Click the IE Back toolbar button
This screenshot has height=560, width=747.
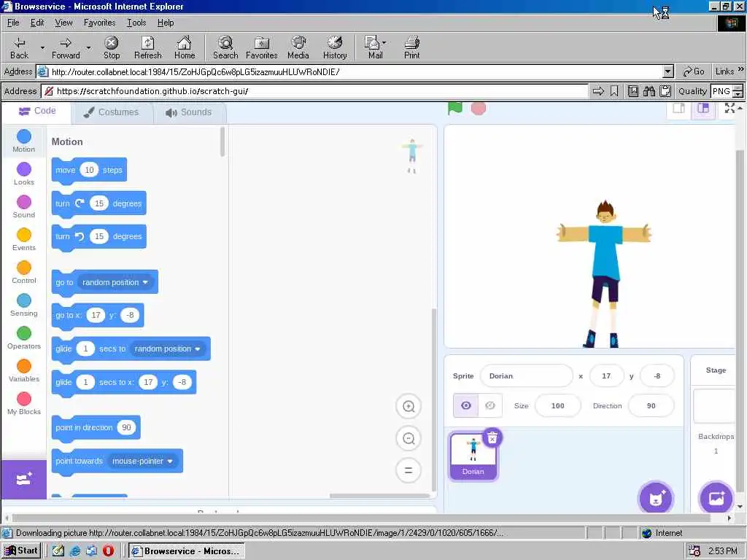click(19, 48)
